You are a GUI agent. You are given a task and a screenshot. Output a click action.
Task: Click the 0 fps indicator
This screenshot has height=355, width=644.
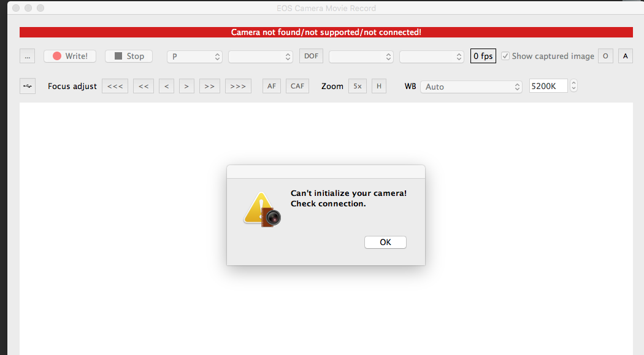point(483,57)
